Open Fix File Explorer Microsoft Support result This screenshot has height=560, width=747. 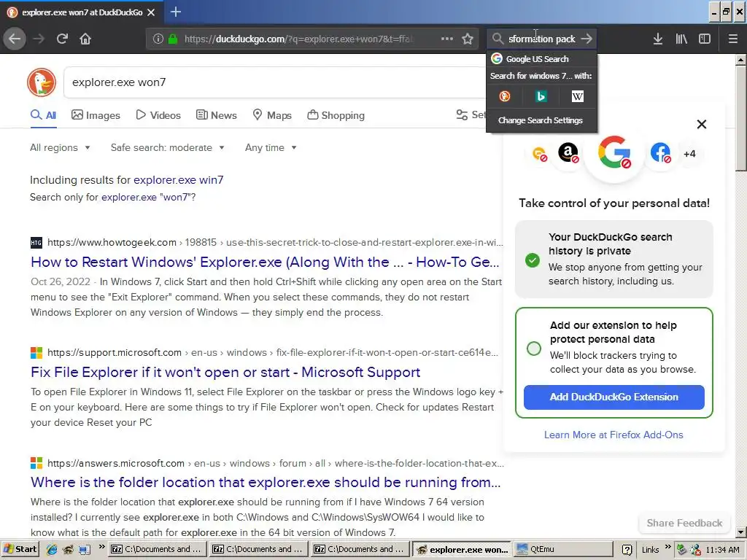click(x=225, y=372)
